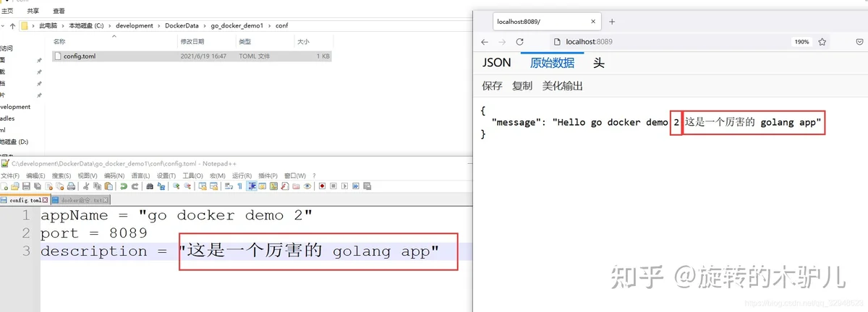The width and height of the screenshot is (868, 312).
Task: Select config.toml file in Explorer
Action: (x=192, y=56)
